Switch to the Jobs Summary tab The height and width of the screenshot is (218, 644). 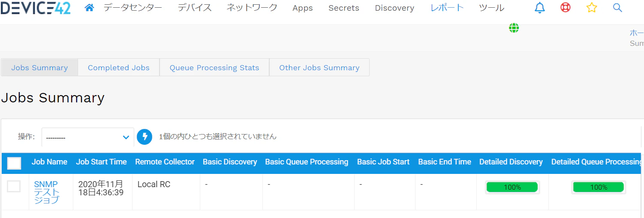tap(39, 68)
